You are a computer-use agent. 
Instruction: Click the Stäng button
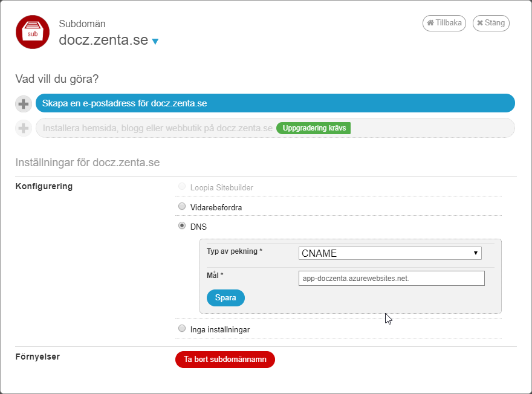[x=491, y=23]
